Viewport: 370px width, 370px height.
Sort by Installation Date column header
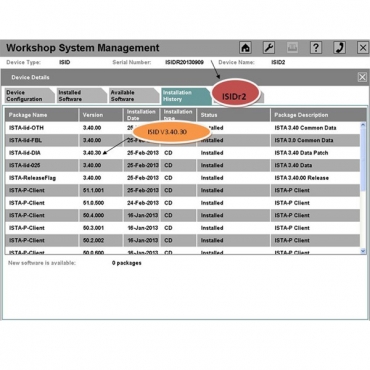click(x=141, y=115)
